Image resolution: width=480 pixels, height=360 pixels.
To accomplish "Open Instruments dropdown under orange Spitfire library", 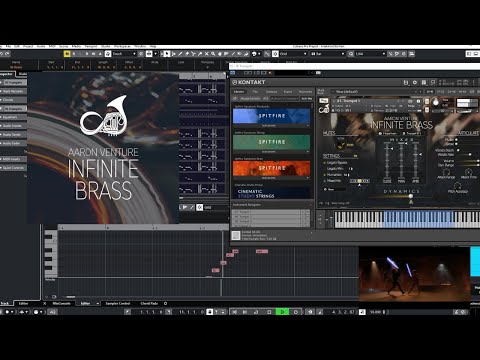I will point(271,178).
